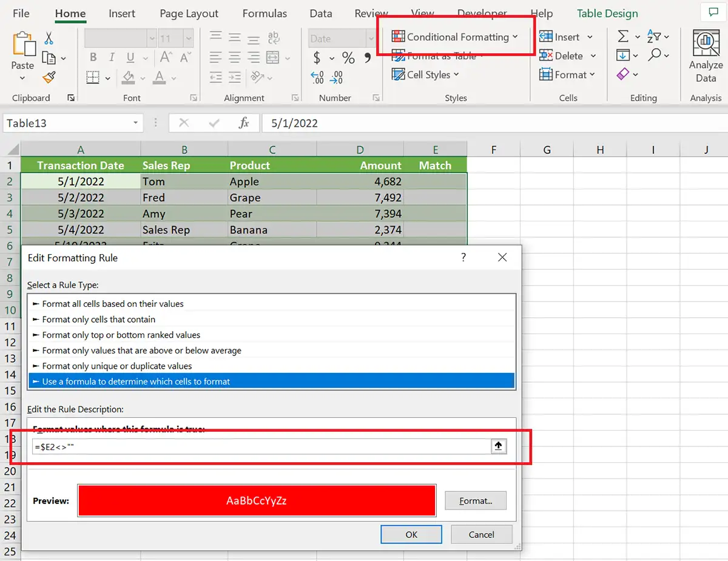
Task: Toggle Underline formatting
Action: coord(129,58)
